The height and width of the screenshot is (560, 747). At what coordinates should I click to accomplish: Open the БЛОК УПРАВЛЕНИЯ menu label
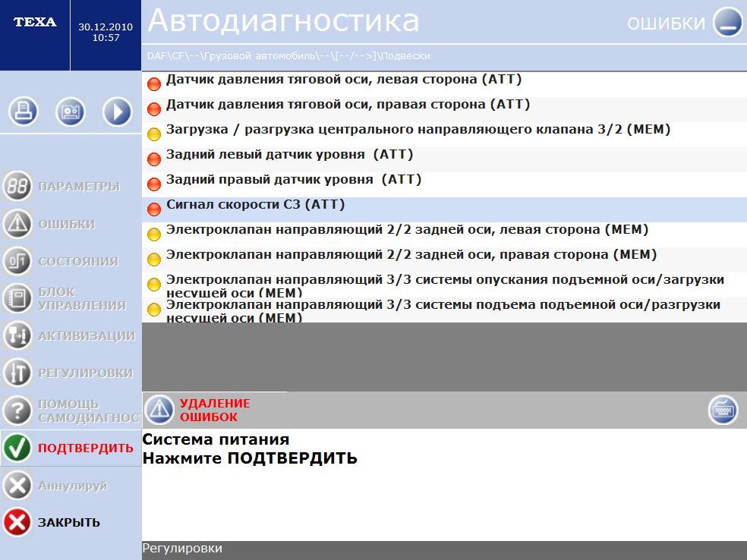(x=82, y=298)
